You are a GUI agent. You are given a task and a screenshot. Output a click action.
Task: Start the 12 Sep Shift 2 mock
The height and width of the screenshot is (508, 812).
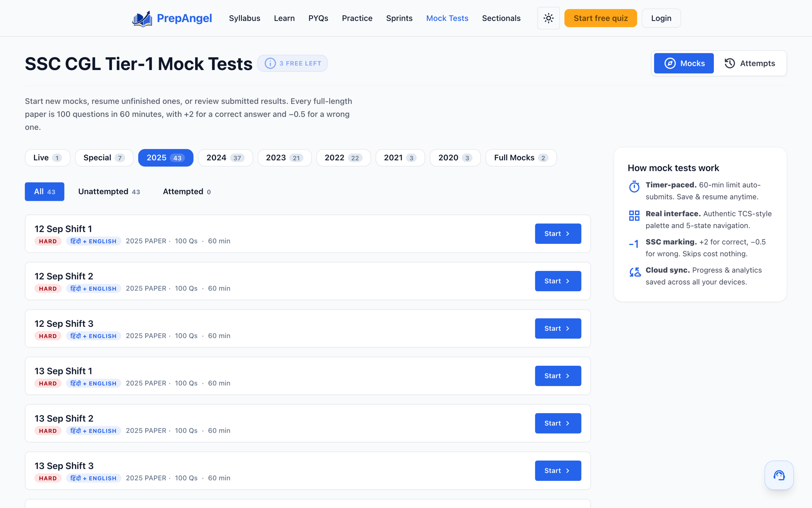[558, 281]
